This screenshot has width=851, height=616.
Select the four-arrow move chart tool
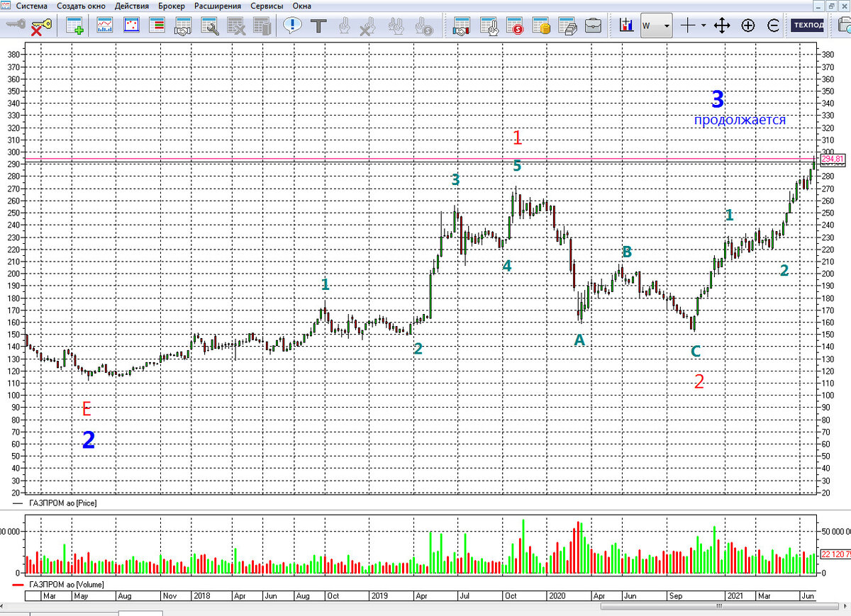pyautogui.click(x=722, y=26)
